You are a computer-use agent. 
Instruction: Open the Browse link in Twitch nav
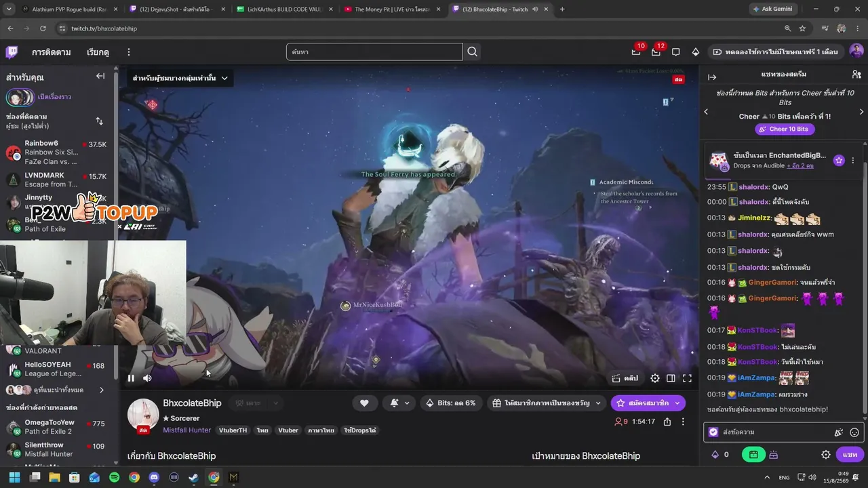point(98,52)
